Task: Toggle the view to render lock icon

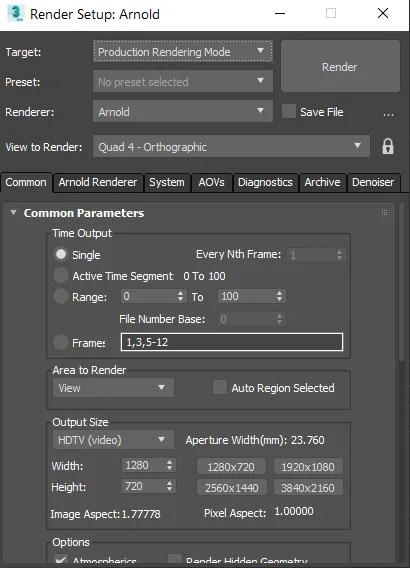Action: point(388,147)
